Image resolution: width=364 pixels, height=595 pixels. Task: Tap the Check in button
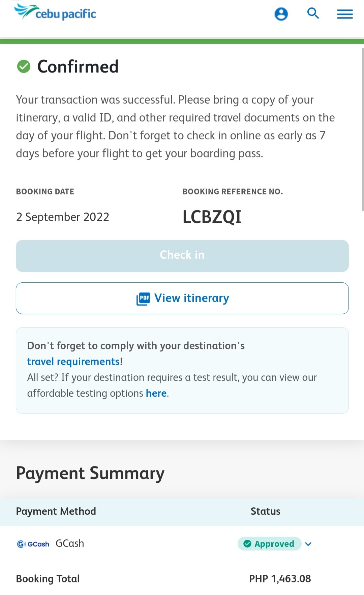(x=182, y=256)
